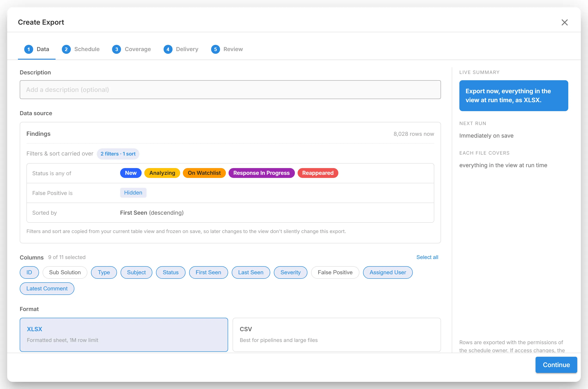
Task: Enable the Sub Solution column chip
Action: tap(65, 272)
